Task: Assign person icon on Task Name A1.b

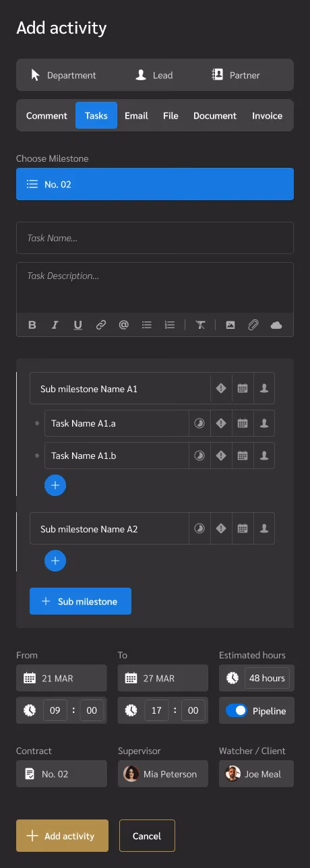Action: coord(264,456)
